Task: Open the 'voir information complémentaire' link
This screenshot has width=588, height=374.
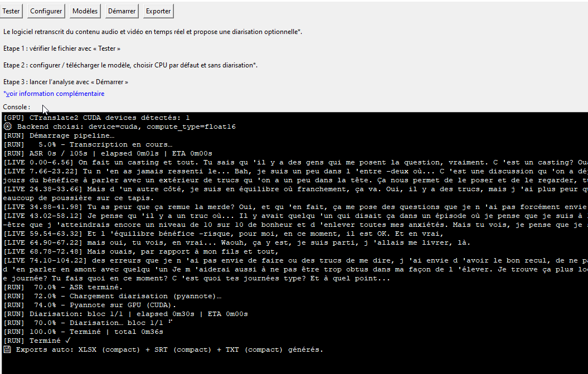Action: pyautogui.click(x=54, y=94)
